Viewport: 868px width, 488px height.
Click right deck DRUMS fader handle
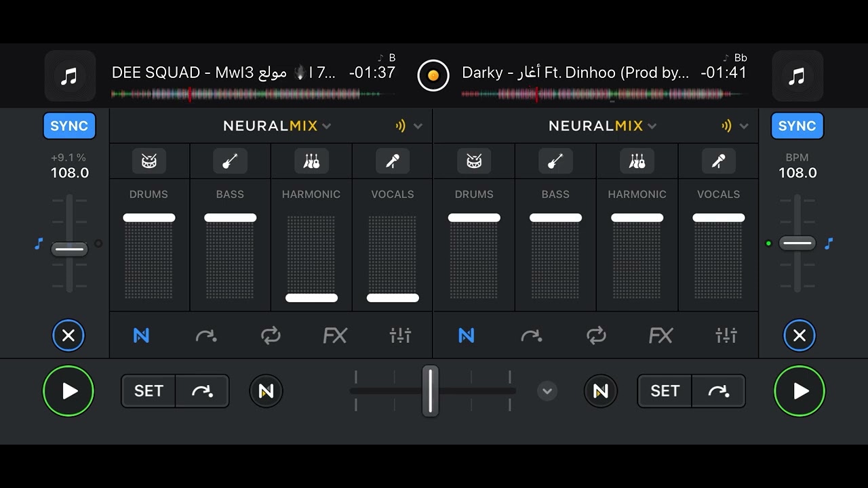[x=475, y=218]
